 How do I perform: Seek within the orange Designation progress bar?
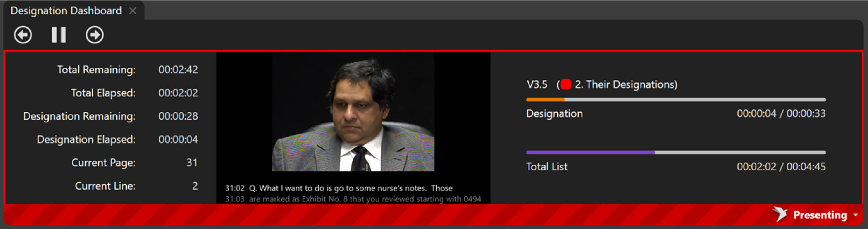coord(676,100)
